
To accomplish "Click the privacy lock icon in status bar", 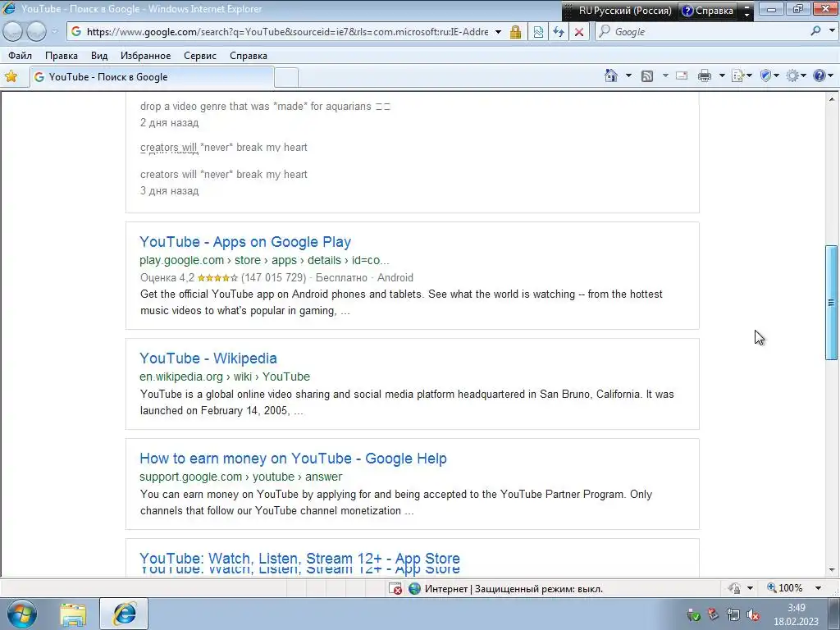I will [x=734, y=588].
